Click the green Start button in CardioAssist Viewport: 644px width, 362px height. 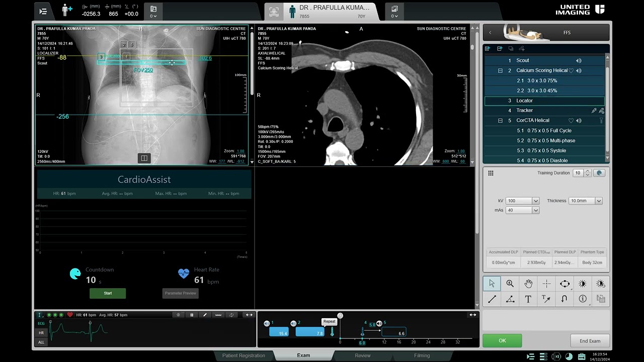pos(108,293)
